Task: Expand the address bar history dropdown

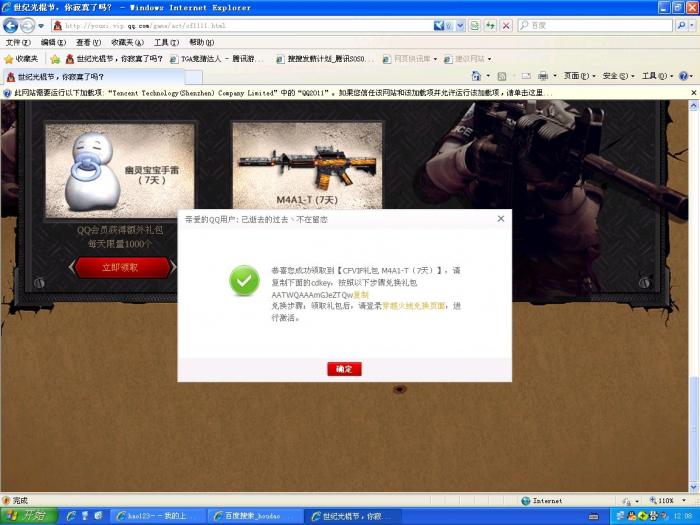Action: click(460, 26)
